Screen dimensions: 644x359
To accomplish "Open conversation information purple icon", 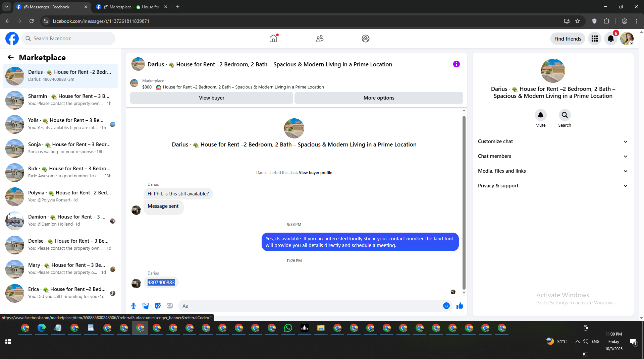I will [x=457, y=64].
